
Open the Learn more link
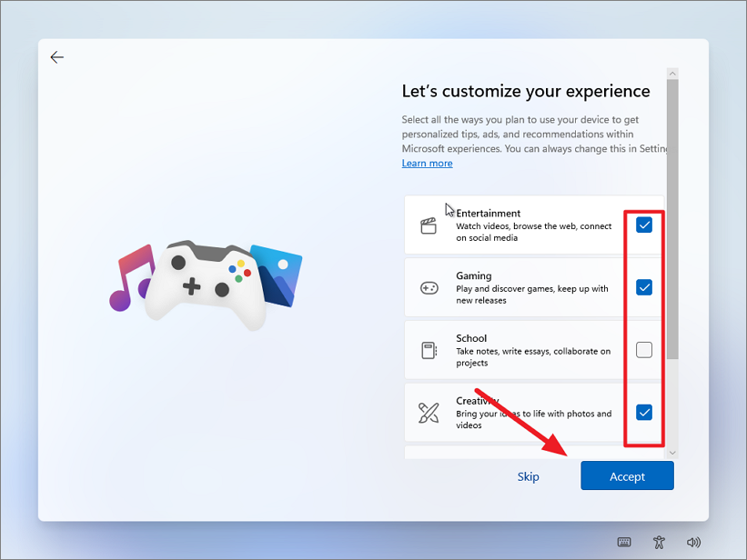(x=427, y=164)
